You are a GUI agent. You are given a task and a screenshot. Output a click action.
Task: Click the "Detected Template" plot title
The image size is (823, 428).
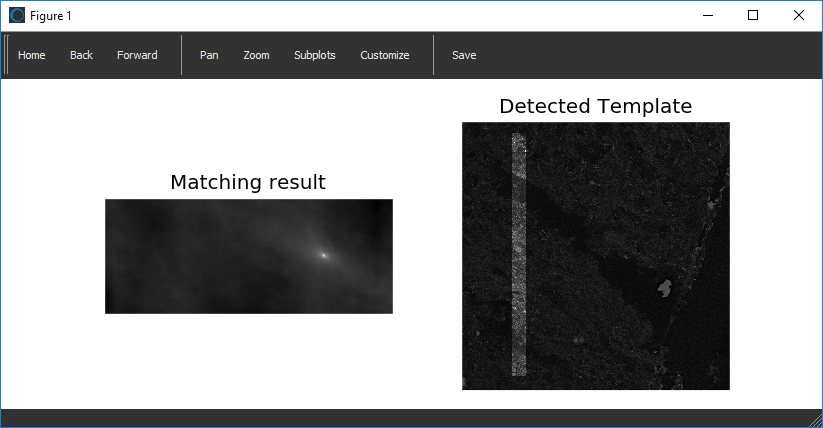pyautogui.click(x=595, y=106)
